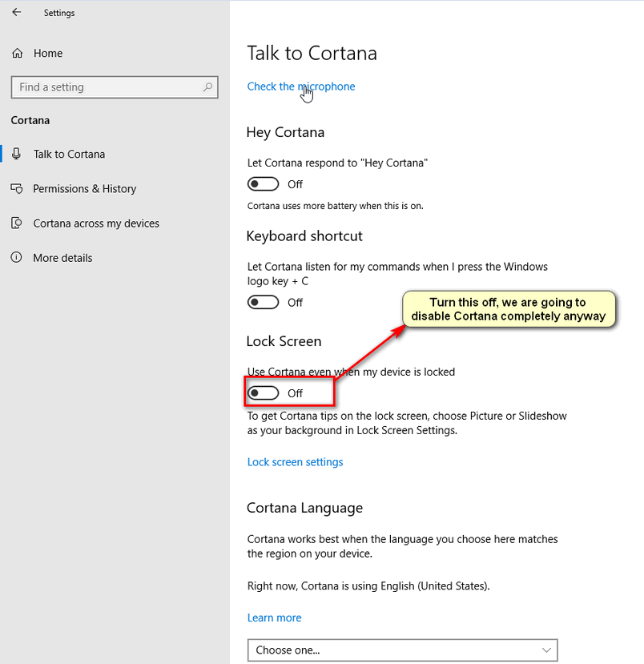Open the Cortana language "Choose one..." dropdown
This screenshot has width=644, height=664.
pos(403,650)
